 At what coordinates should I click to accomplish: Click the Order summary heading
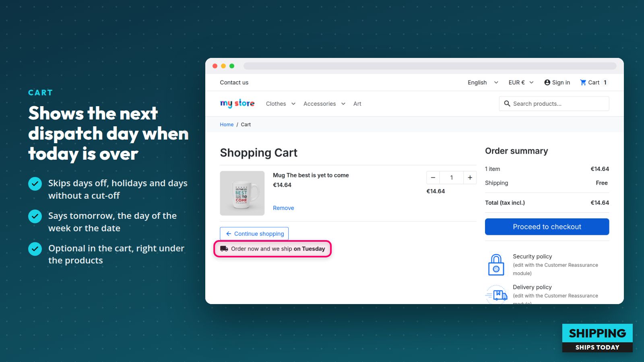tap(516, 151)
